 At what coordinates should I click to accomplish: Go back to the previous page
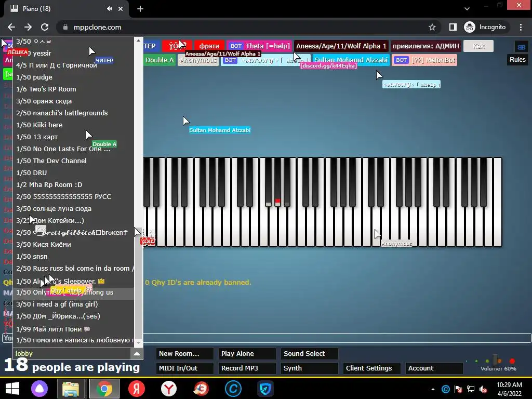coord(11,27)
